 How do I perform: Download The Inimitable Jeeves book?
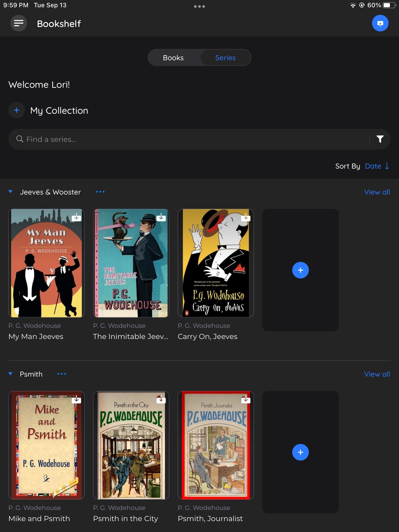tap(161, 217)
